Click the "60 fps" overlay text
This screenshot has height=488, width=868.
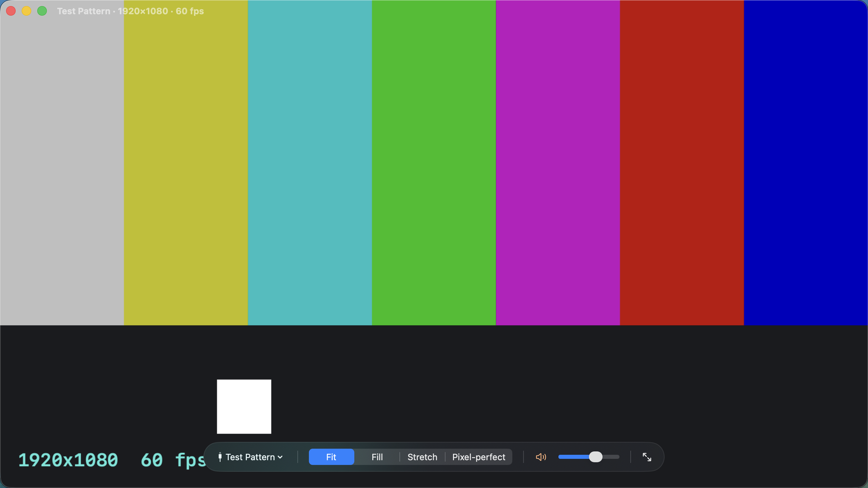[x=174, y=460]
